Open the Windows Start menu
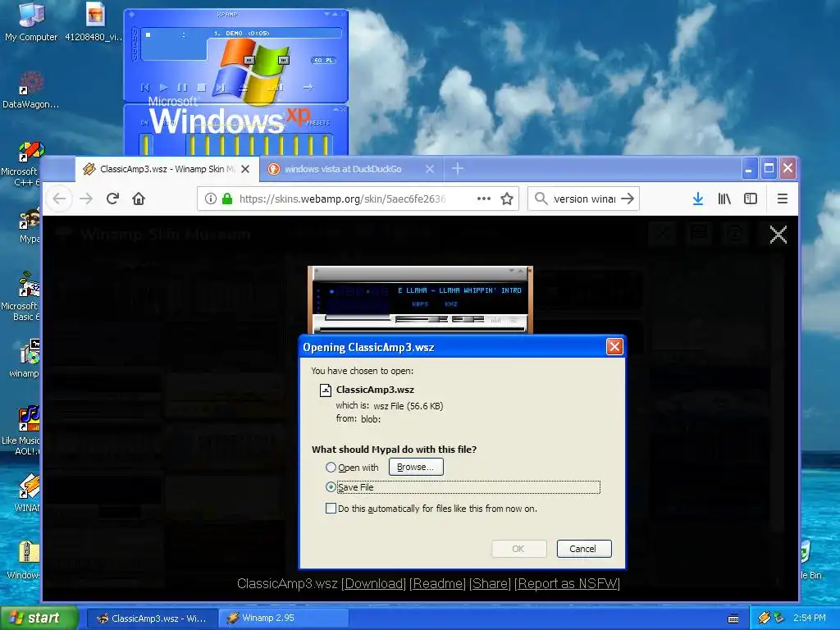Screen dimensions: 840x630 click(39, 619)
